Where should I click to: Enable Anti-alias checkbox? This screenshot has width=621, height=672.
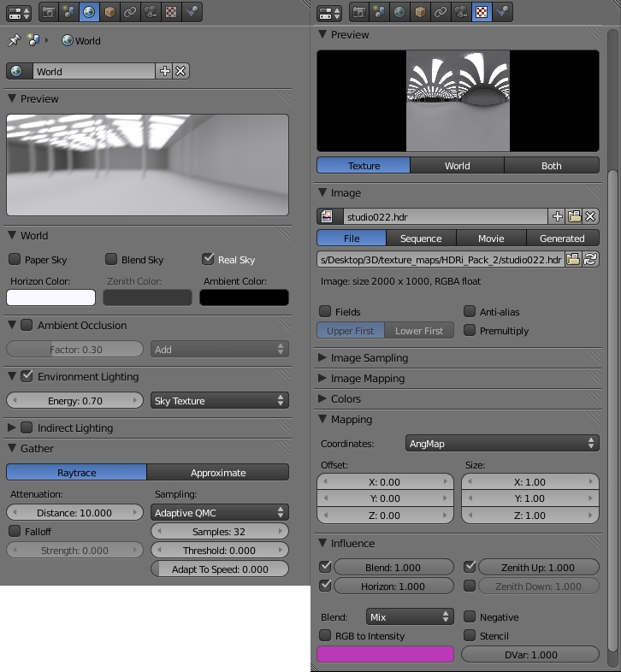pyautogui.click(x=470, y=311)
